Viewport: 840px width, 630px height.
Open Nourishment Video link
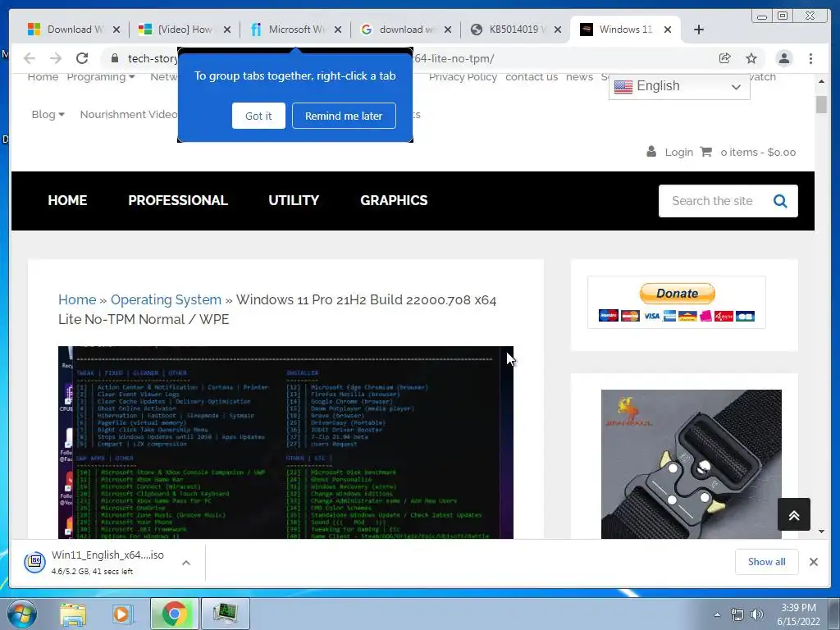[x=128, y=114]
